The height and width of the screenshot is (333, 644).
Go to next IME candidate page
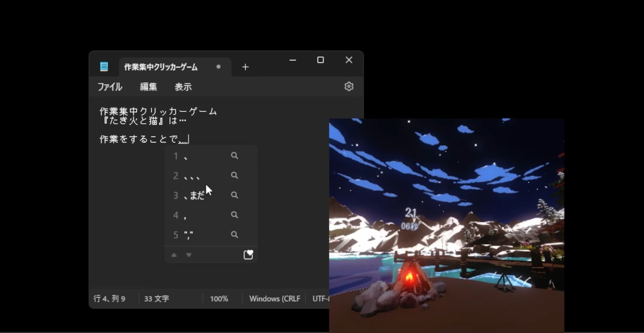(x=189, y=255)
